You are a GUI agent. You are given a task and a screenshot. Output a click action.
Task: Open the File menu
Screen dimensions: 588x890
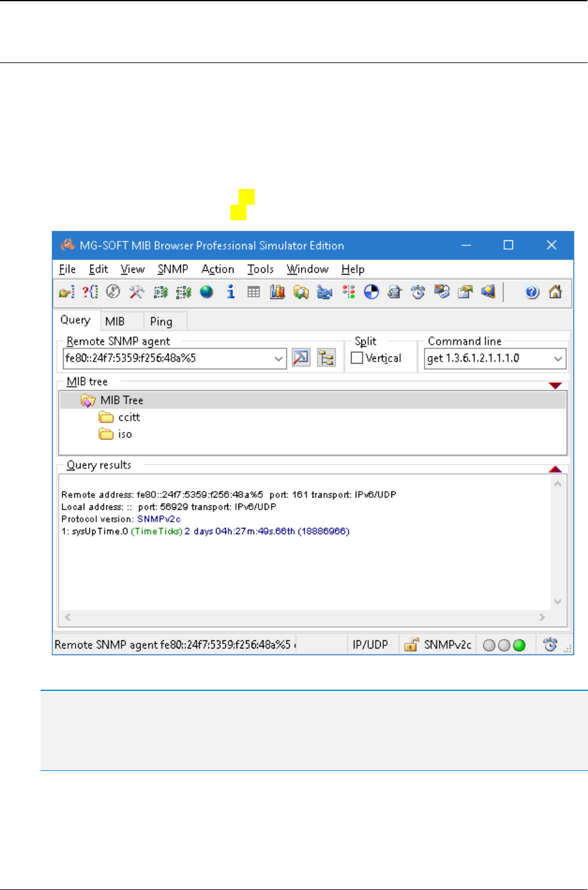point(67,269)
